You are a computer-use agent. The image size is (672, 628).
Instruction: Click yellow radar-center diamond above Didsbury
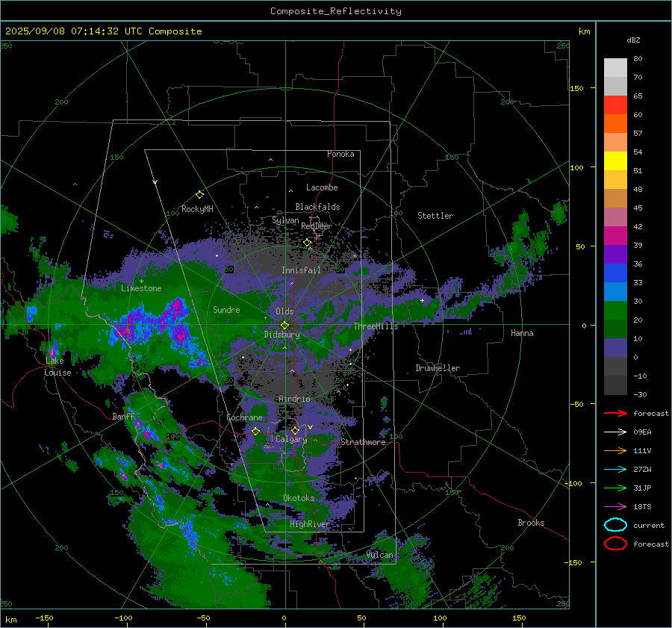[284, 325]
